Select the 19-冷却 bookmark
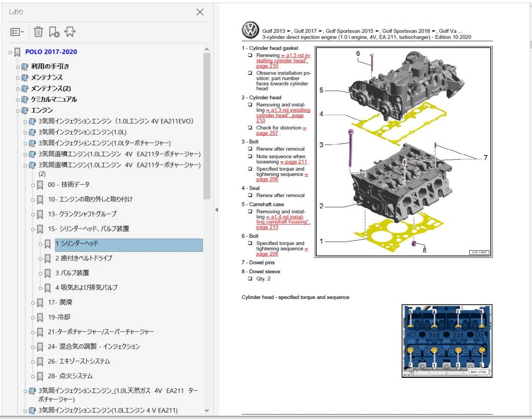532x419 pixels. click(x=59, y=317)
